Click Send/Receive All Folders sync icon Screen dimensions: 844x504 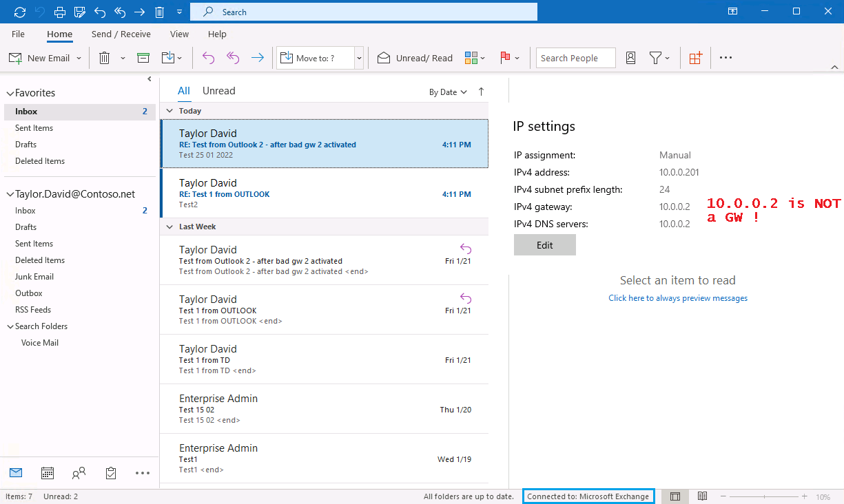tap(19, 12)
